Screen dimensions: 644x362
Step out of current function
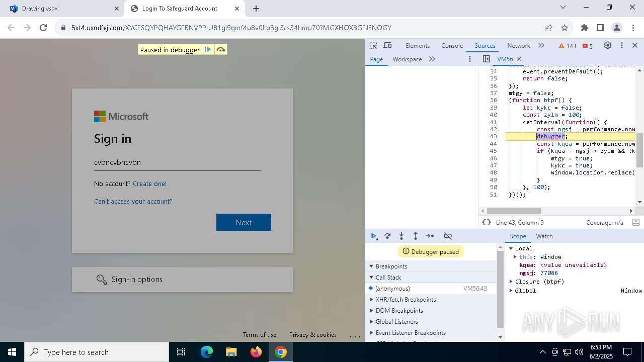click(416, 236)
